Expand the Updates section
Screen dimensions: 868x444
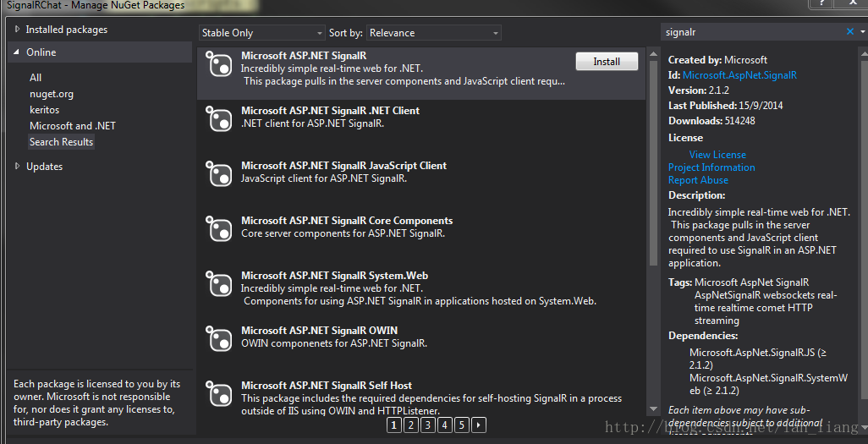17,166
